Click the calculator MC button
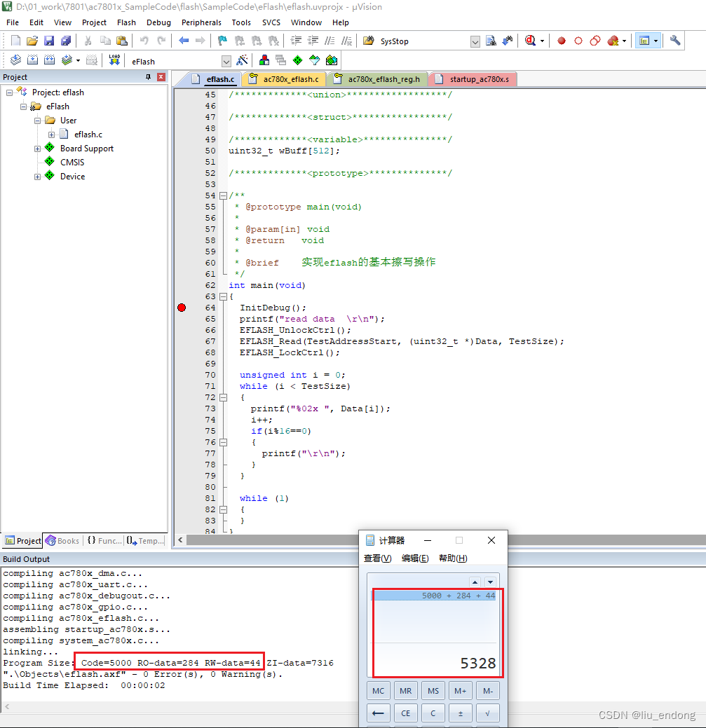Screen dimensions: 706x728 point(378,691)
